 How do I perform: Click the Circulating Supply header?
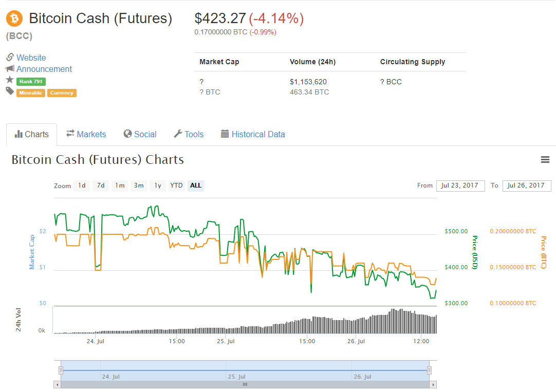(x=413, y=62)
